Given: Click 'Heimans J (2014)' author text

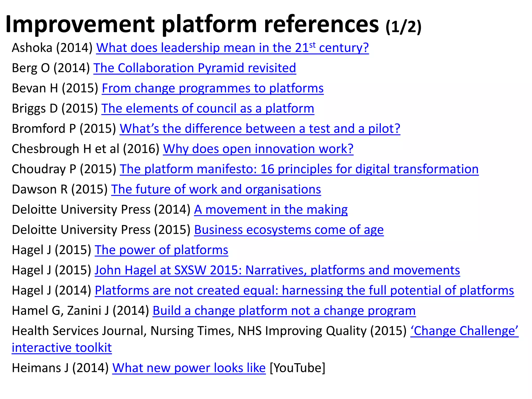Looking at the screenshot, I should [60, 368].
